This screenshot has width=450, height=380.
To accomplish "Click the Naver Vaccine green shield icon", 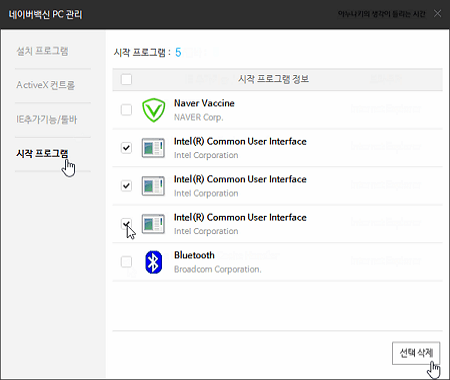I will pos(153,110).
